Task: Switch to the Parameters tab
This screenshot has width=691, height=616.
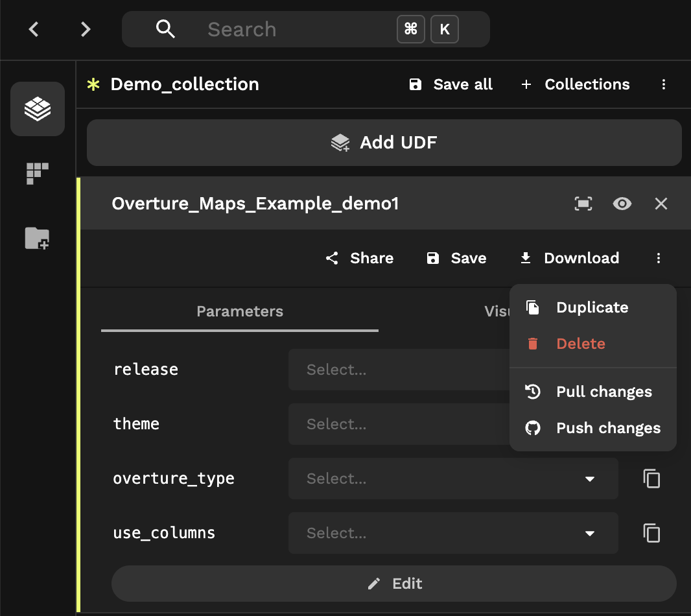Action: tap(240, 312)
